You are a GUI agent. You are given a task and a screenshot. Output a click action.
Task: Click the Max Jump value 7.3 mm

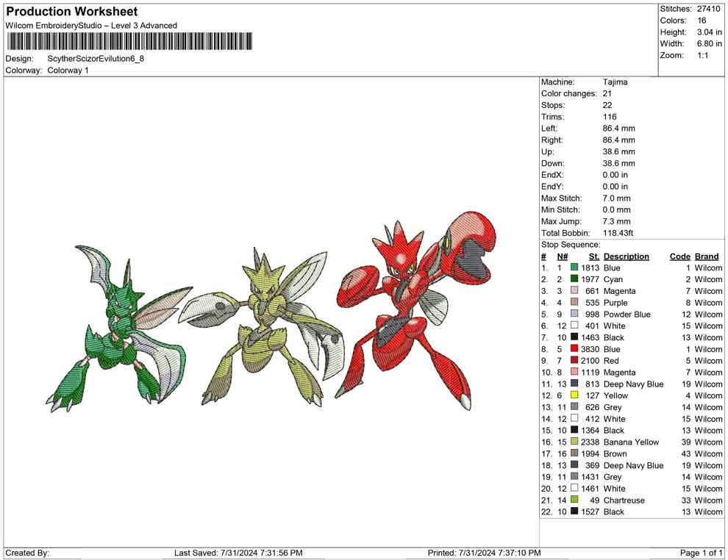coord(616,221)
